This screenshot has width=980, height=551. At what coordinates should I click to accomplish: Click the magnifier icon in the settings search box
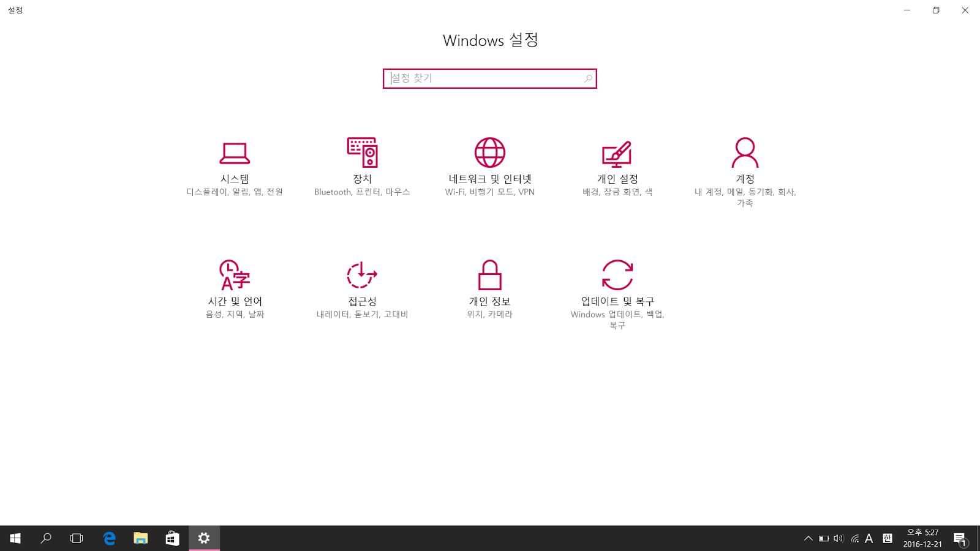tap(588, 78)
